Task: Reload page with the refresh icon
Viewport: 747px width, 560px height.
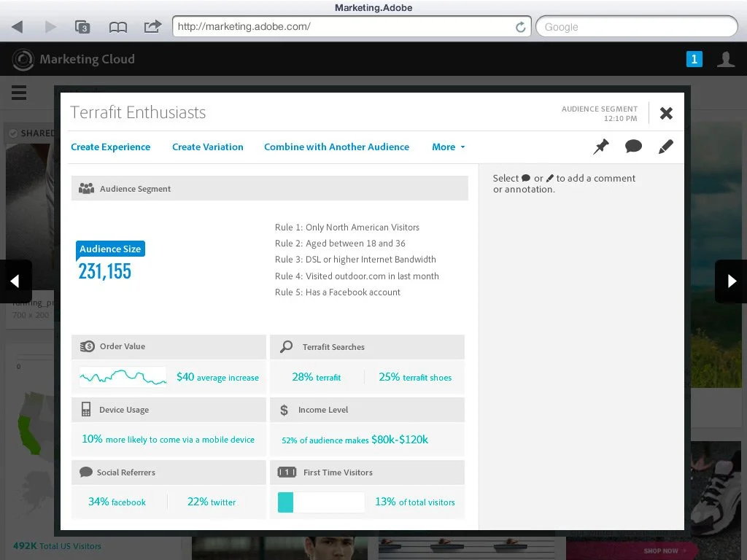Action: click(x=521, y=27)
